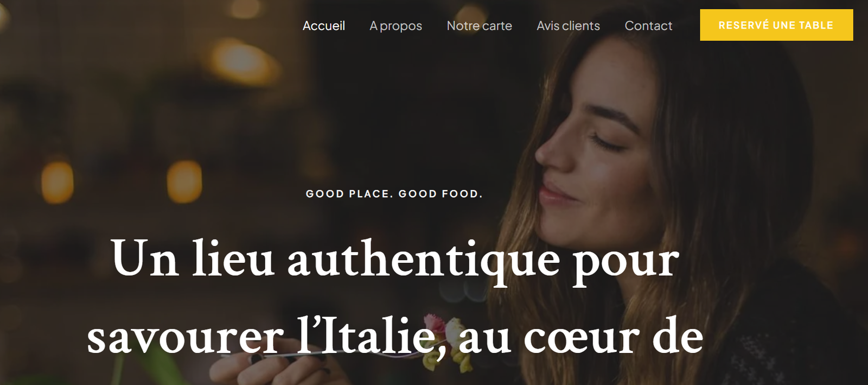Open the Notre carte menu link
Viewport: 868px width, 385px height.
(x=479, y=26)
